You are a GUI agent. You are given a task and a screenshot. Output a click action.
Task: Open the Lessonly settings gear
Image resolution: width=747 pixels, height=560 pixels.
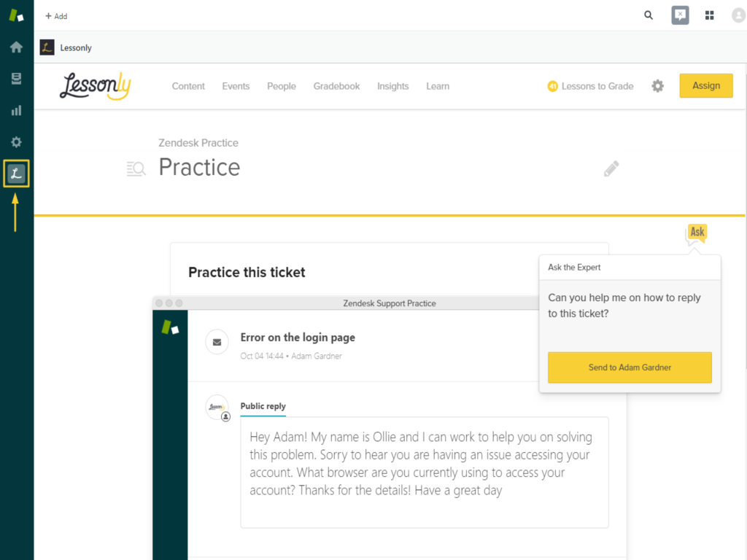tap(658, 86)
